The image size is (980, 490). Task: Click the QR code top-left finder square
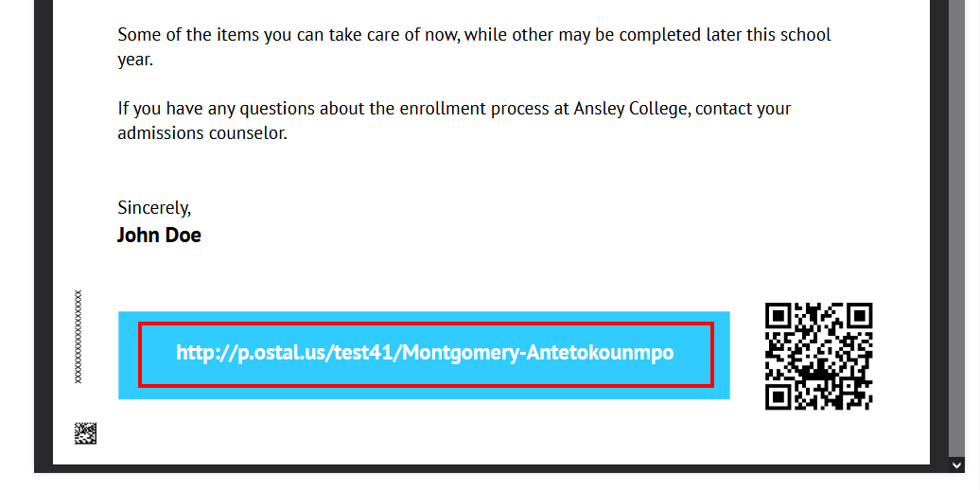(x=779, y=316)
